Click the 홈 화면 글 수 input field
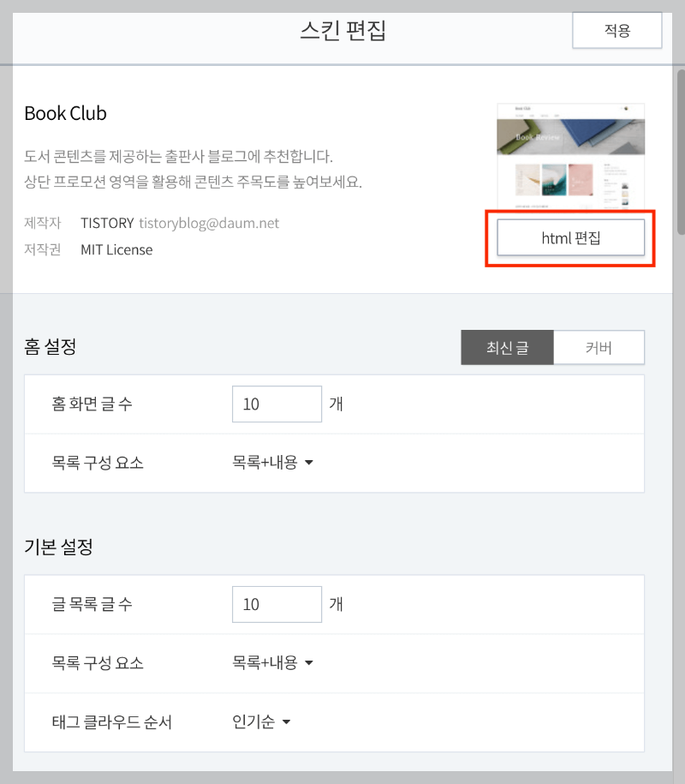This screenshot has height=784, width=685. pyautogui.click(x=277, y=404)
